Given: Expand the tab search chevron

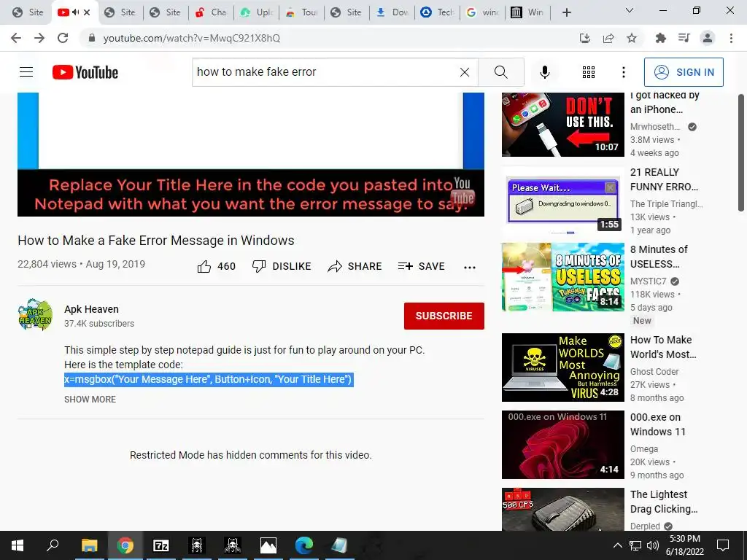Looking at the screenshot, I should [x=630, y=10].
